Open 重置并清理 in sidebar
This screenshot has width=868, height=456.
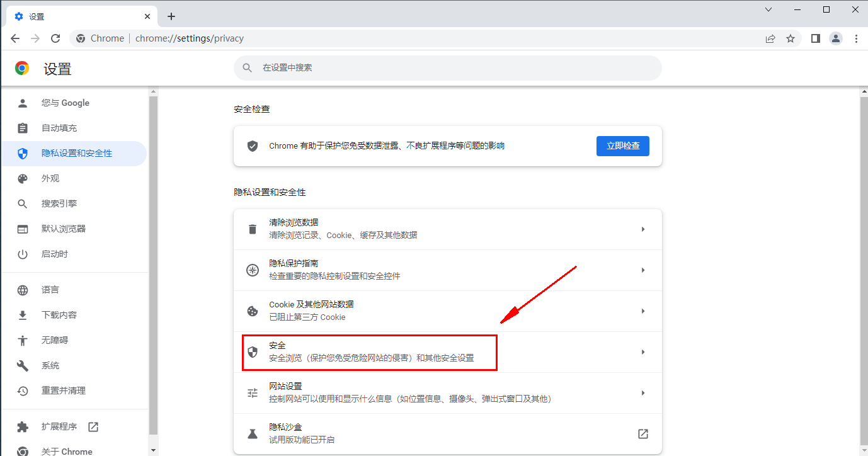pos(74,390)
